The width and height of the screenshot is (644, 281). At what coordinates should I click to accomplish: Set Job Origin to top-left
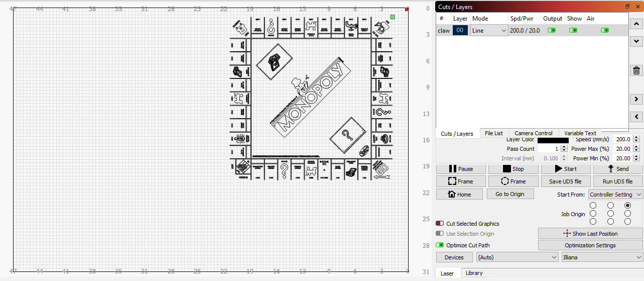[593, 205]
